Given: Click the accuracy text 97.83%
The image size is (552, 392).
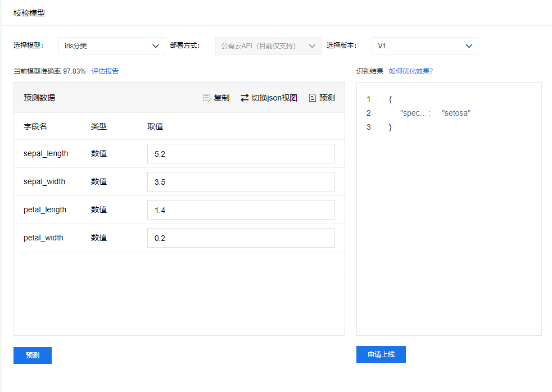Looking at the screenshot, I should (74, 71).
